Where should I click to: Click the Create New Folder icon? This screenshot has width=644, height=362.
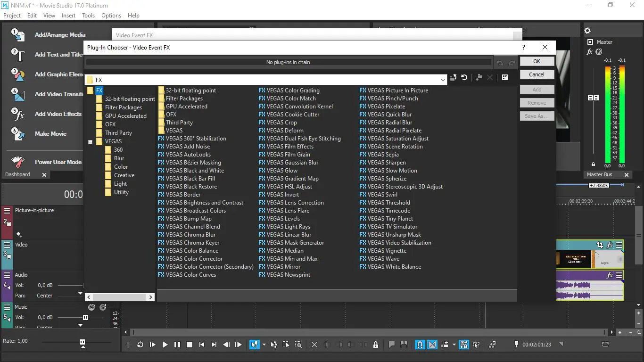pos(479,78)
